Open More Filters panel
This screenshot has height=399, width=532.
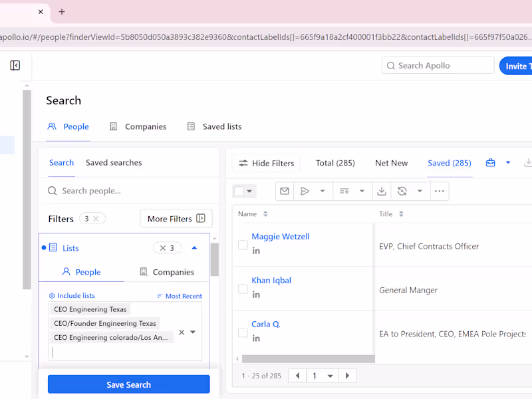176,219
